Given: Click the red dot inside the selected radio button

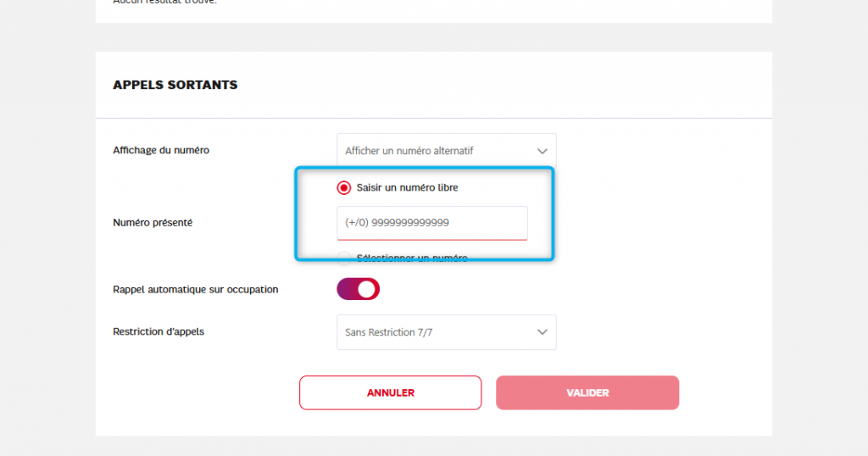Looking at the screenshot, I should (344, 187).
